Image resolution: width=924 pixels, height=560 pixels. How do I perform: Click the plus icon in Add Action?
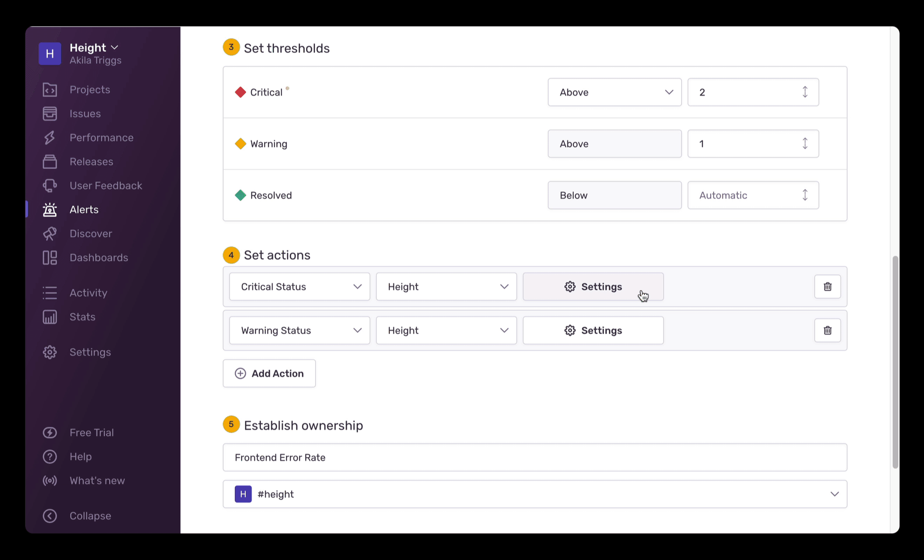(240, 373)
